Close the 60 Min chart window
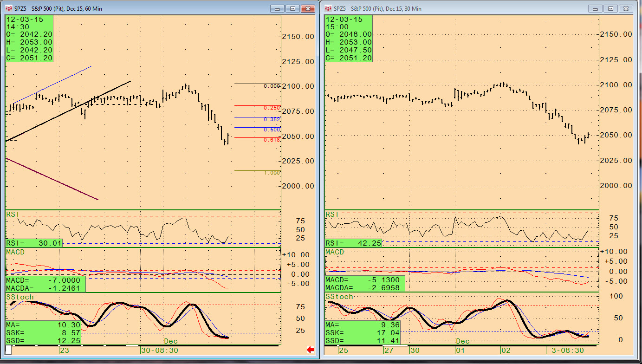 (307, 8)
